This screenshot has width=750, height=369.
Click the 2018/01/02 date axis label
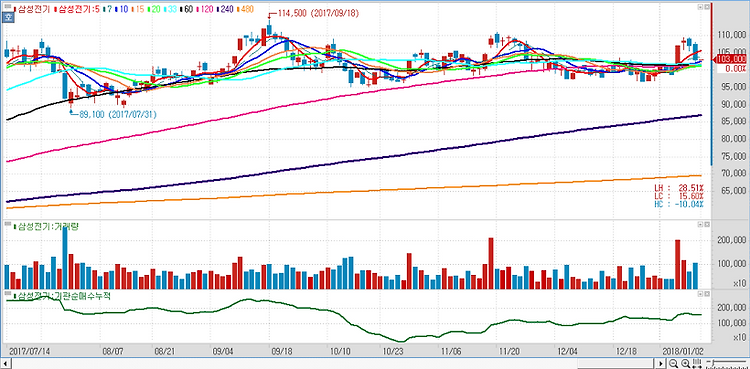[x=683, y=351]
